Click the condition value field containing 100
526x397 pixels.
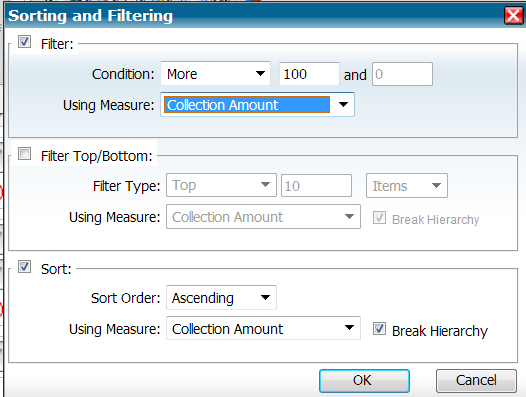click(x=309, y=74)
